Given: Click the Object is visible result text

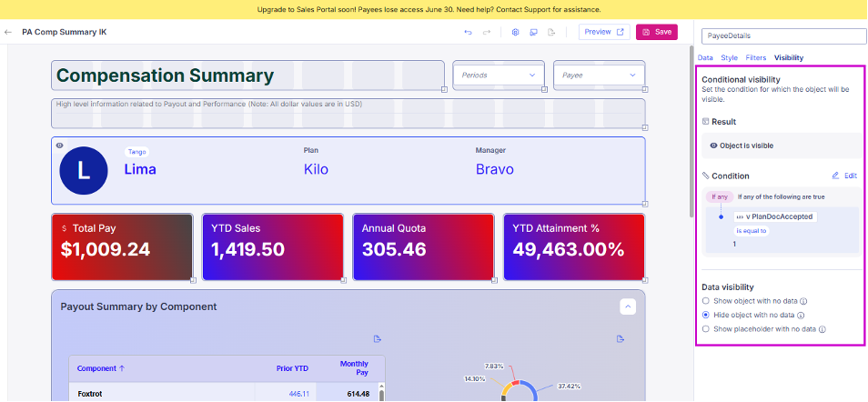Looking at the screenshot, I should [746, 146].
